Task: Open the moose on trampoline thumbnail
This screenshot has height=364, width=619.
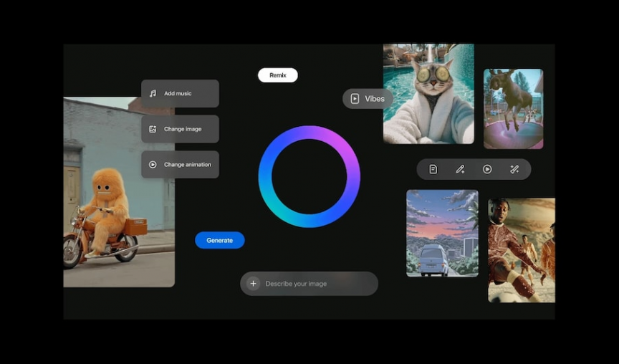Action: tap(513, 108)
